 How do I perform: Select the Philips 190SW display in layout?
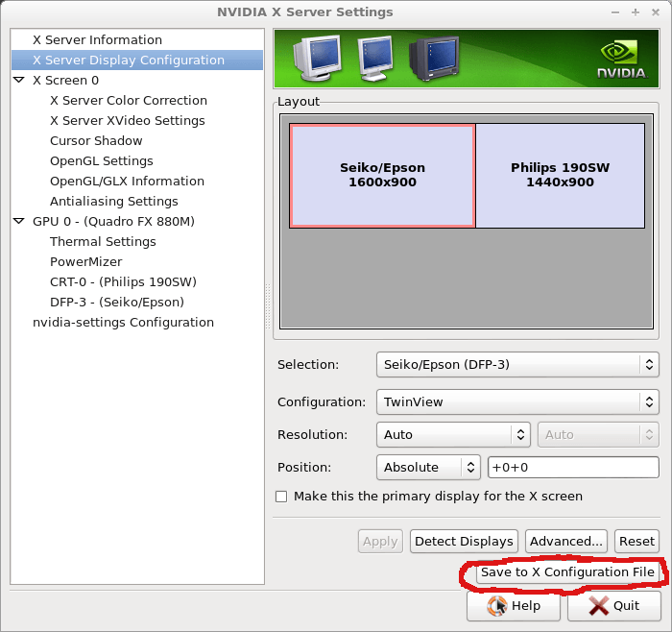click(560, 176)
